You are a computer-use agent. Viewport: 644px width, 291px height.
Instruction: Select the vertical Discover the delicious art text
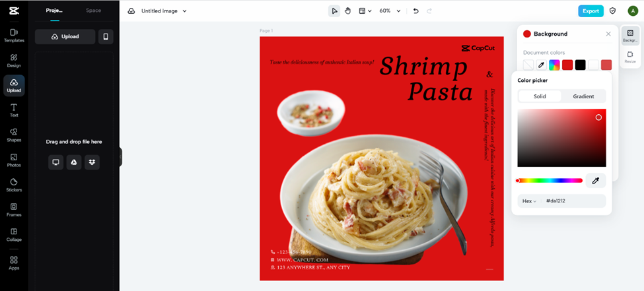(x=489, y=168)
